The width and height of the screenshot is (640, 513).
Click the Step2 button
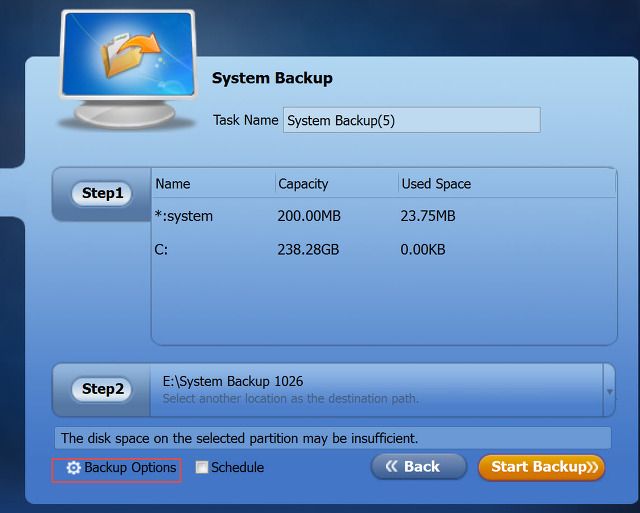pyautogui.click(x=102, y=389)
